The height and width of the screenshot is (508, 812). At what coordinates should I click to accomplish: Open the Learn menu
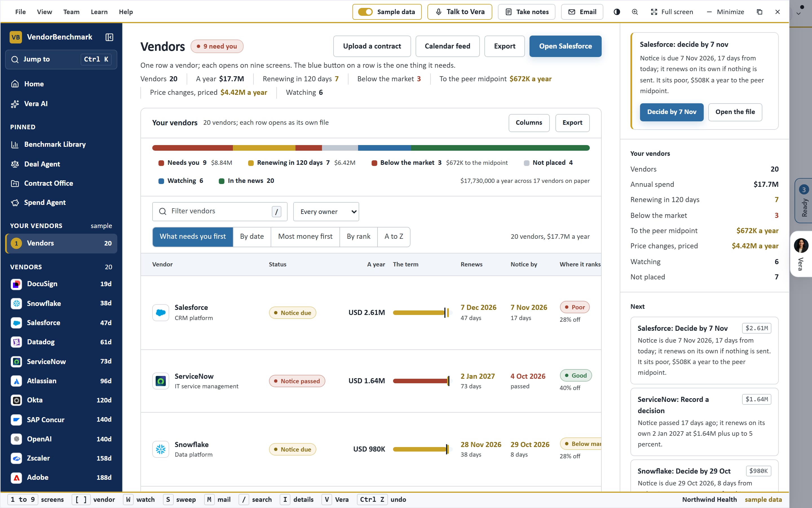tap(99, 12)
